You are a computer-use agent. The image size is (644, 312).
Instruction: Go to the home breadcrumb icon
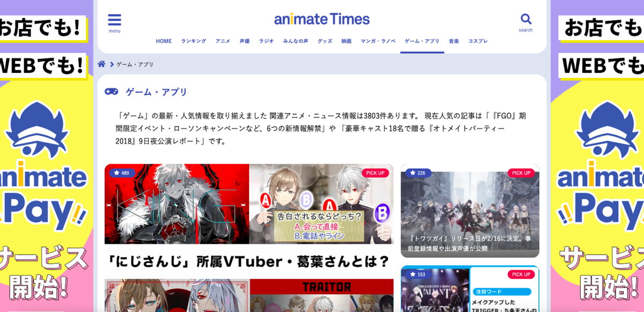pos(101,64)
